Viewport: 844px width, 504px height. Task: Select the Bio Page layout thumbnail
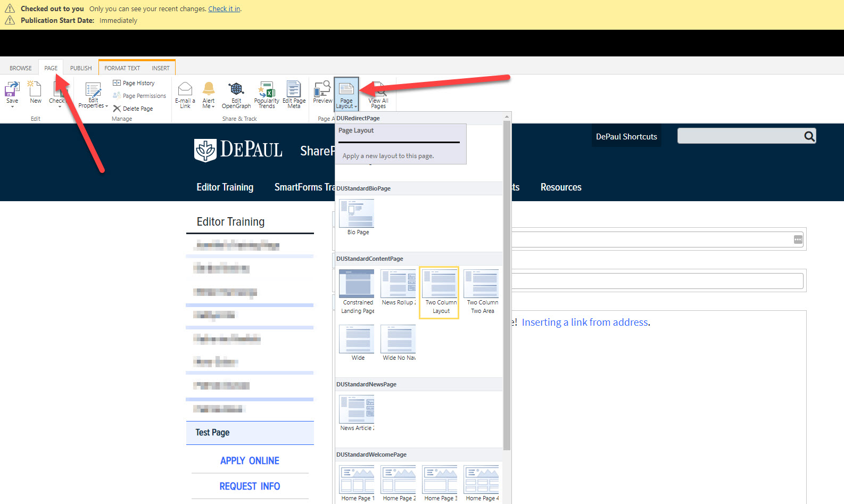click(357, 214)
